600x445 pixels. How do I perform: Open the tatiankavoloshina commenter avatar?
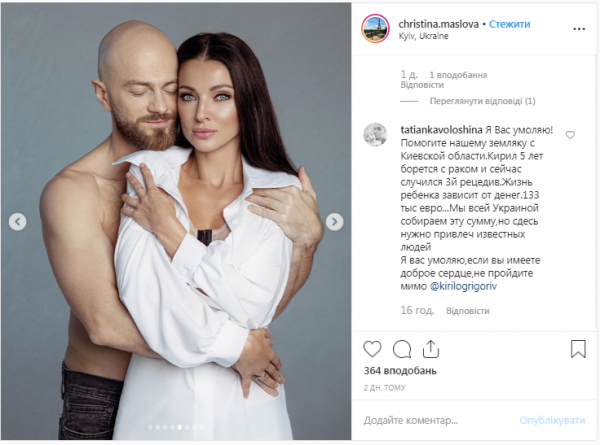[x=375, y=135]
